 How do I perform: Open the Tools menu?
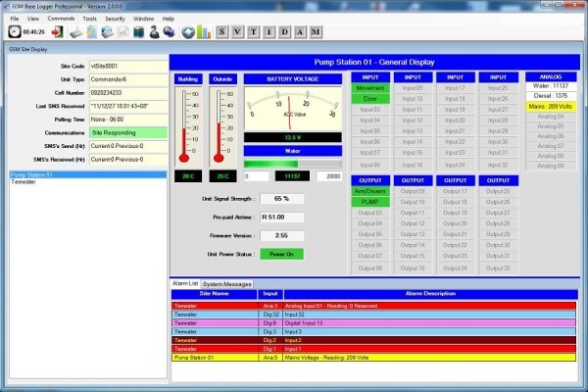pyautogui.click(x=89, y=19)
